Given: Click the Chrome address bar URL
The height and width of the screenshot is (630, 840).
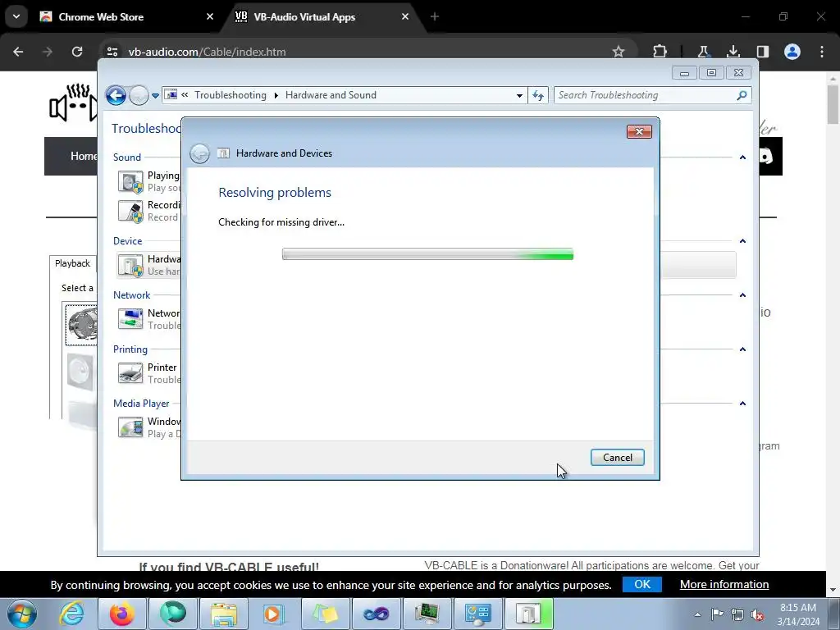Looking at the screenshot, I should 208,52.
